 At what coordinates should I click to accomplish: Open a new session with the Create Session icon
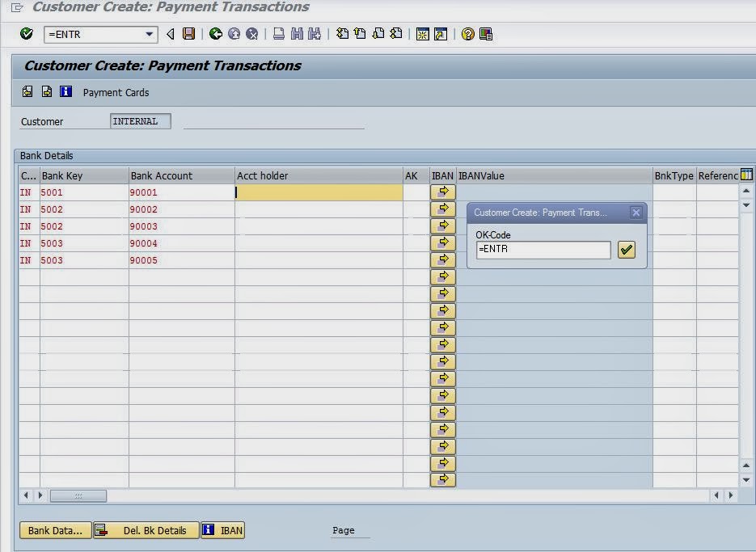pyautogui.click(x=422, y=34)
